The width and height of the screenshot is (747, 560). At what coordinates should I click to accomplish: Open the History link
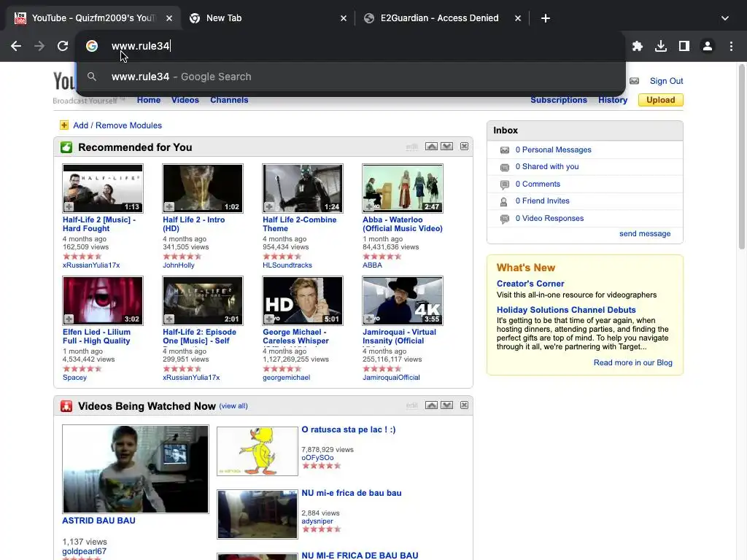coord(613,100)
